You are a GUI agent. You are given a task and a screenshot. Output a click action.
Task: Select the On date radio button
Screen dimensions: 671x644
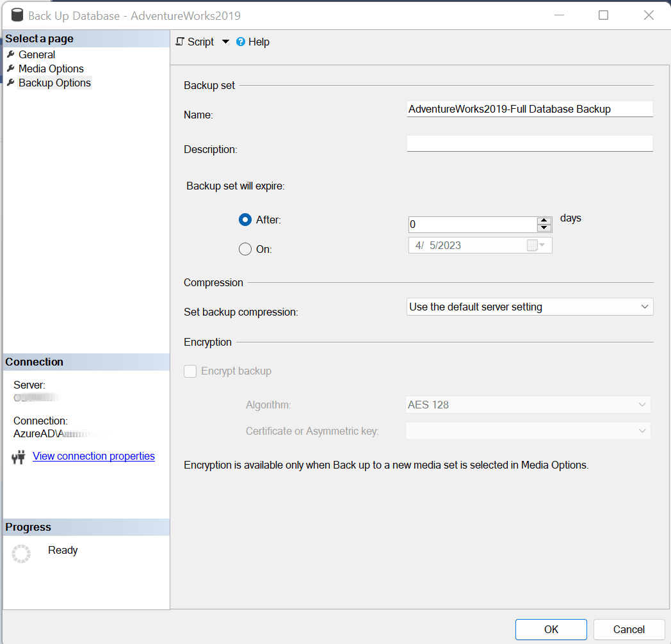pyautogui.click(x=245, y=249)
